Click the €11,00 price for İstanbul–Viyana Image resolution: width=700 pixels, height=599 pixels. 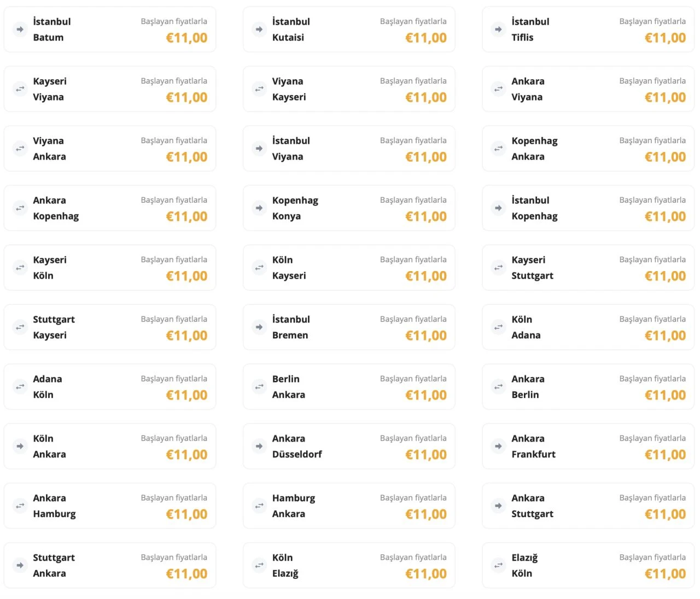coord(425,157)
